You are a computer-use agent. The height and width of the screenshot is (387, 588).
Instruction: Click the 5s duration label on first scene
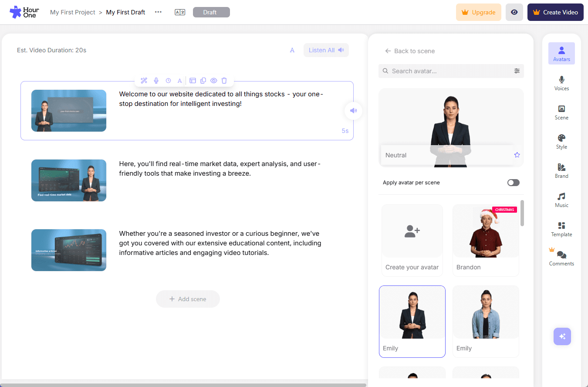345,131
